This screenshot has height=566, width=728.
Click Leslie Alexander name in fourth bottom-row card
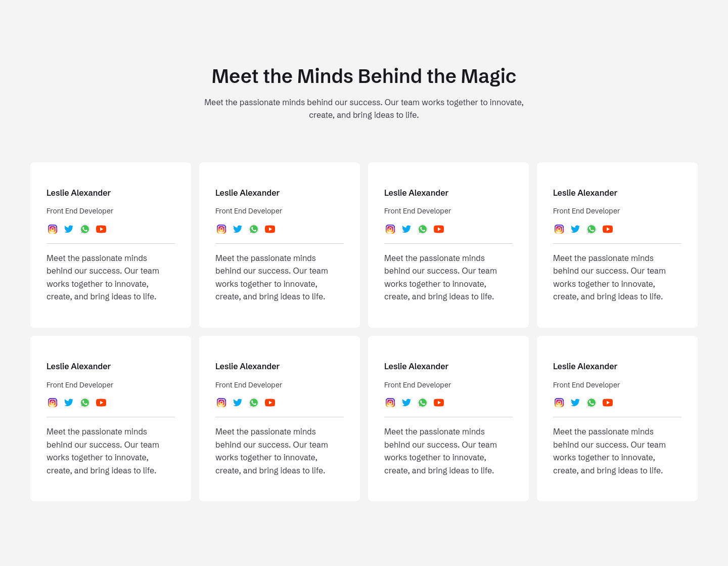click(x=585, y=366)
